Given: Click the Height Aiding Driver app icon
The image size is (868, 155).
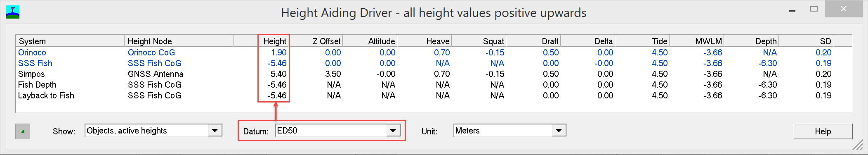Looking at the screenshot, I should coord(13,12).
